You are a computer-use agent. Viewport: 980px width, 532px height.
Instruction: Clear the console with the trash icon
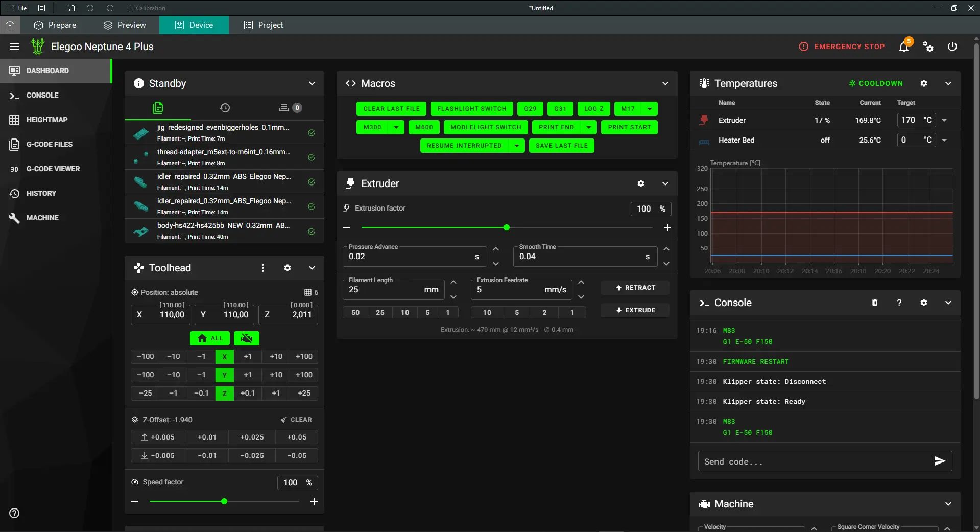[874, 303]
